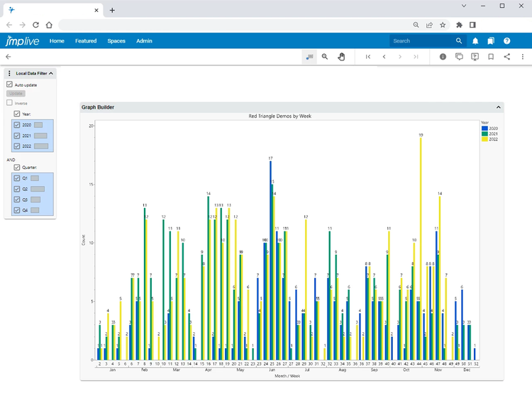Click the Admin navigation link
Screen dimensions: 532x414
click(x=144, y=41)
